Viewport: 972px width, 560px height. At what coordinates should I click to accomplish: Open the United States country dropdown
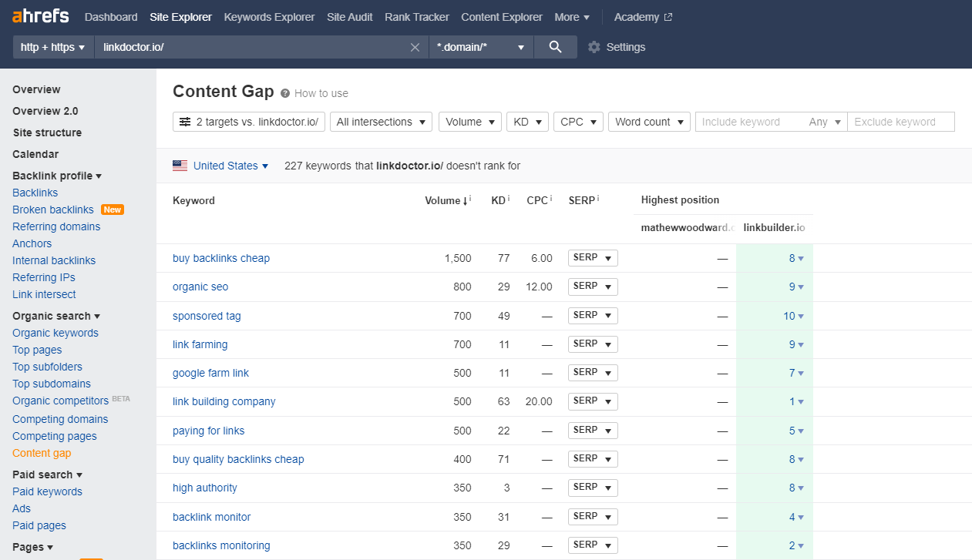click(x=230, y=166)
